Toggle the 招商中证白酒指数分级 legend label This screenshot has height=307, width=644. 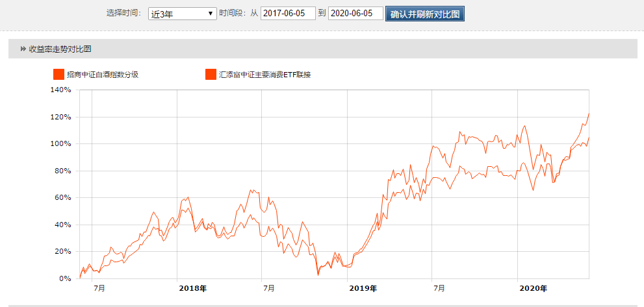(103, 75)
